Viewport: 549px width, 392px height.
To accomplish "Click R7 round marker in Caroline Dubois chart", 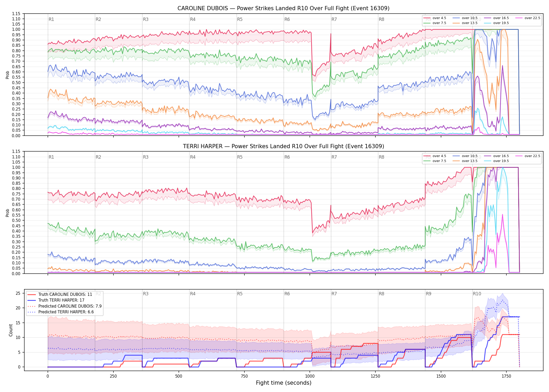I will (334, 19).
